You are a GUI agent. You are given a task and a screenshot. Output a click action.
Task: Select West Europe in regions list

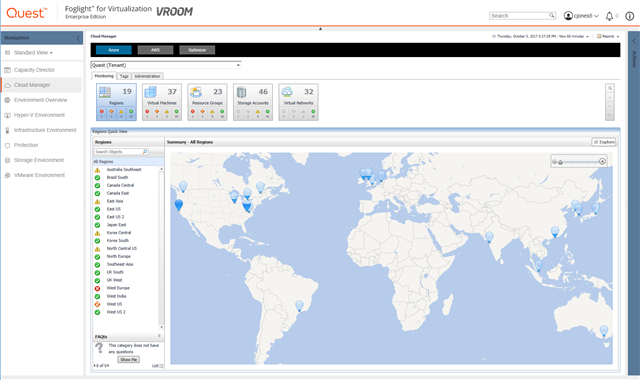118,288
